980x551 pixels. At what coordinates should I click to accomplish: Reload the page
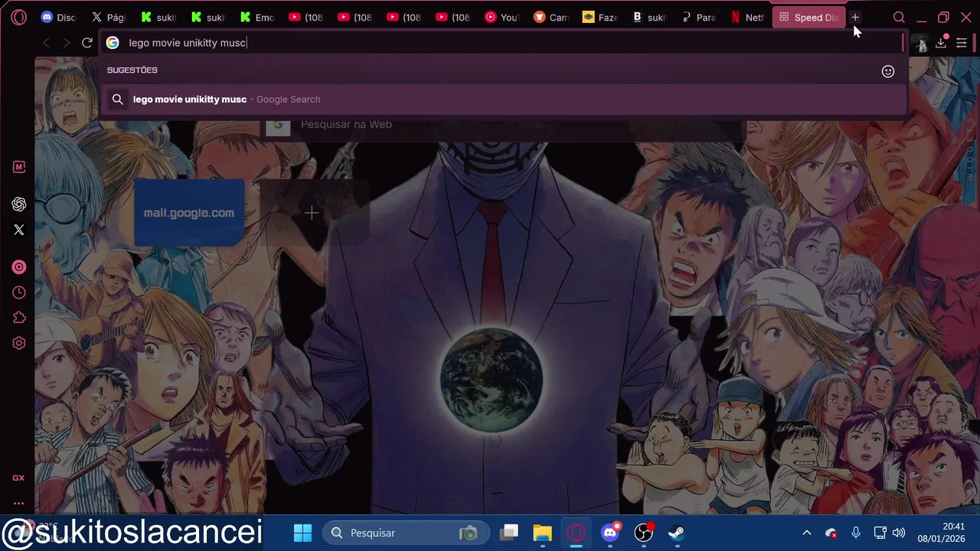tap(87, 43)
